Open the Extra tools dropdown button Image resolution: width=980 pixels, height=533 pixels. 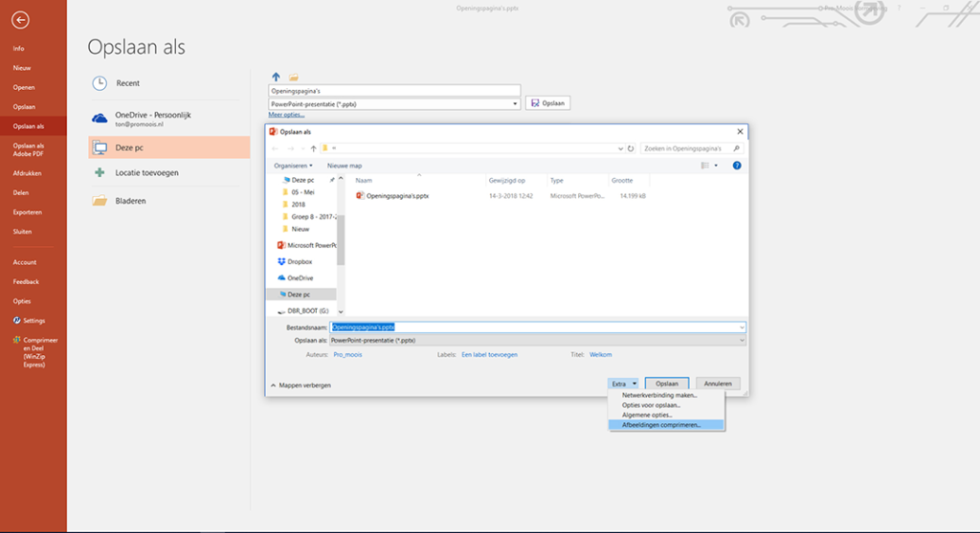pyautogui.click(x=624, y=384)
